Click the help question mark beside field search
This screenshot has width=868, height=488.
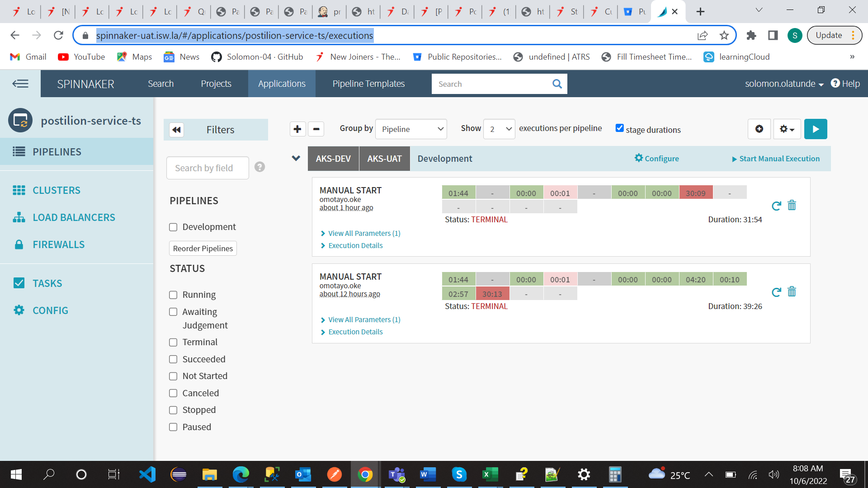(x=259, y=167)
